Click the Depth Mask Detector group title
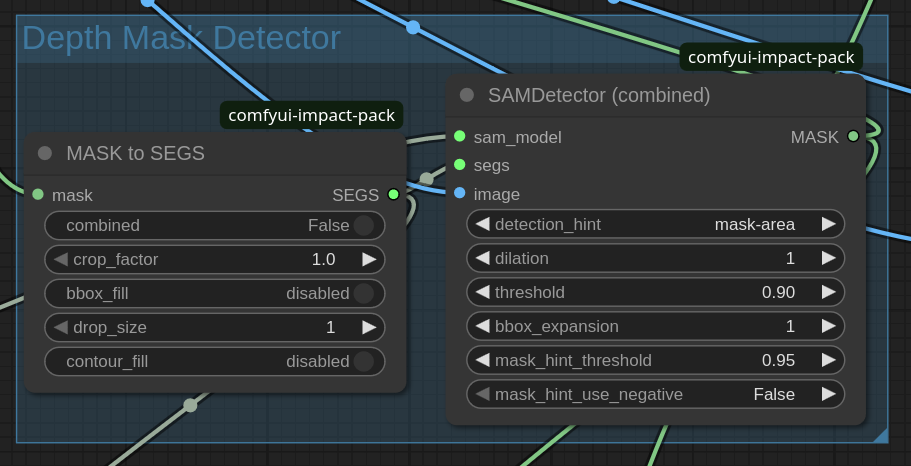Image resolution: width=911 pixels, height=466 pixels. (181, 38)
